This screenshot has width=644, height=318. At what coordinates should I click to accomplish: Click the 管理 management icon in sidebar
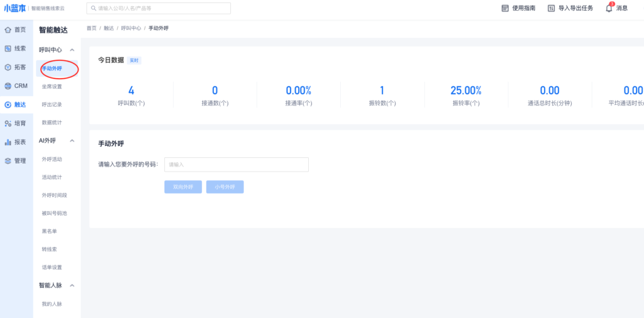pos(8,161)
